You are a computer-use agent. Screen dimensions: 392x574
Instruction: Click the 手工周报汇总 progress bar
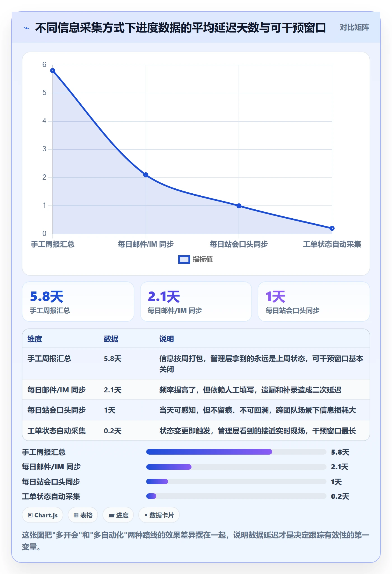(236, 452)
